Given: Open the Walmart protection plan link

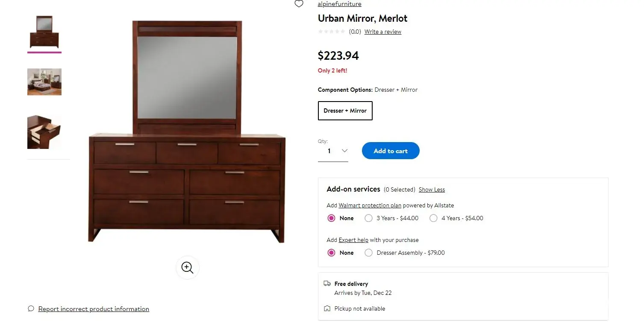Looking at the screenshot, I should pos(370,205).
